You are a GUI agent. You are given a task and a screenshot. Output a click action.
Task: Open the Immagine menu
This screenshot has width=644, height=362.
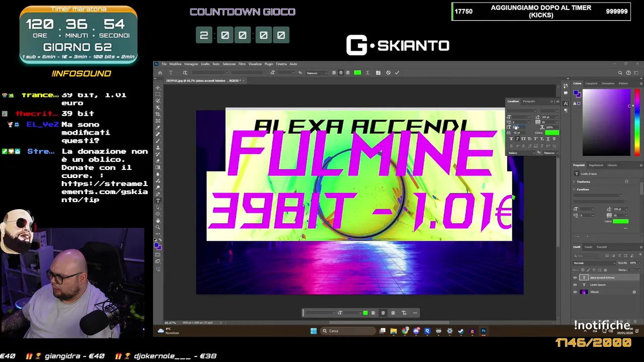[191, 64]
